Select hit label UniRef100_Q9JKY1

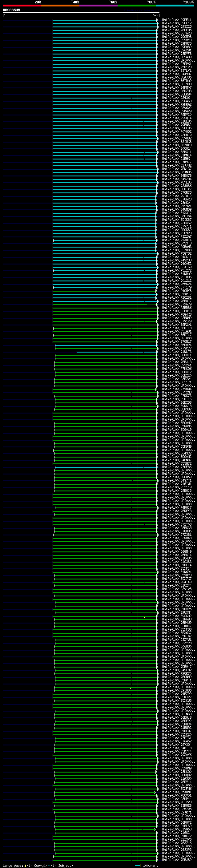pos(176,812)
